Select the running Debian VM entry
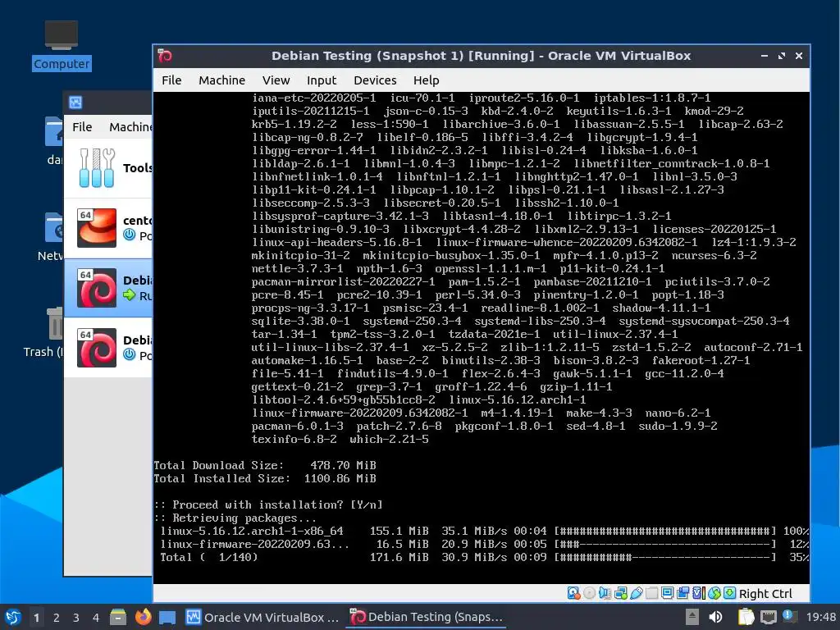The width and height of the screenshot is (840, 630). tap(108, 288)
